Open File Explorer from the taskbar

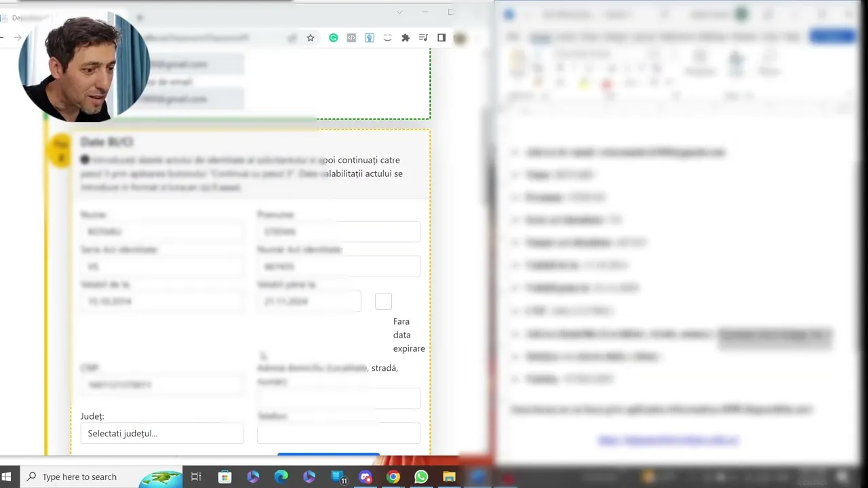pos(449,476)
